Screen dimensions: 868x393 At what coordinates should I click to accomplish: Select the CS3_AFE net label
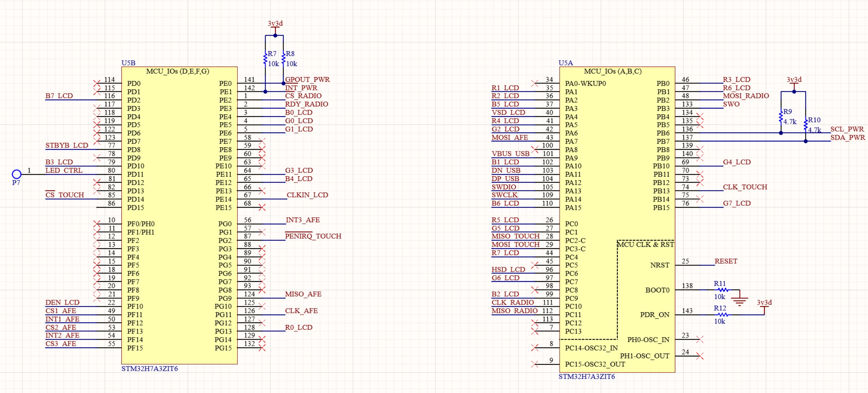click(x=61, y=344)
